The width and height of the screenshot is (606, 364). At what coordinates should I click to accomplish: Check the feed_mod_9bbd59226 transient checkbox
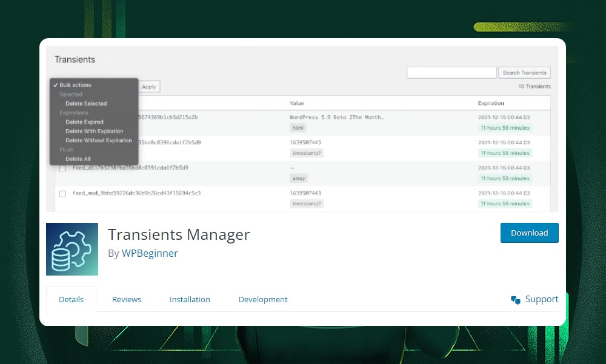pos(62,194)
